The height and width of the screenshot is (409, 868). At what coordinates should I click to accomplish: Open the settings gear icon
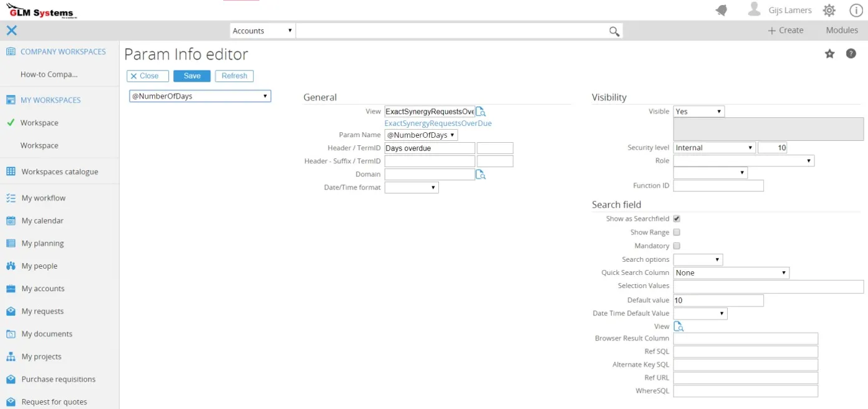(x=829, y=11)
